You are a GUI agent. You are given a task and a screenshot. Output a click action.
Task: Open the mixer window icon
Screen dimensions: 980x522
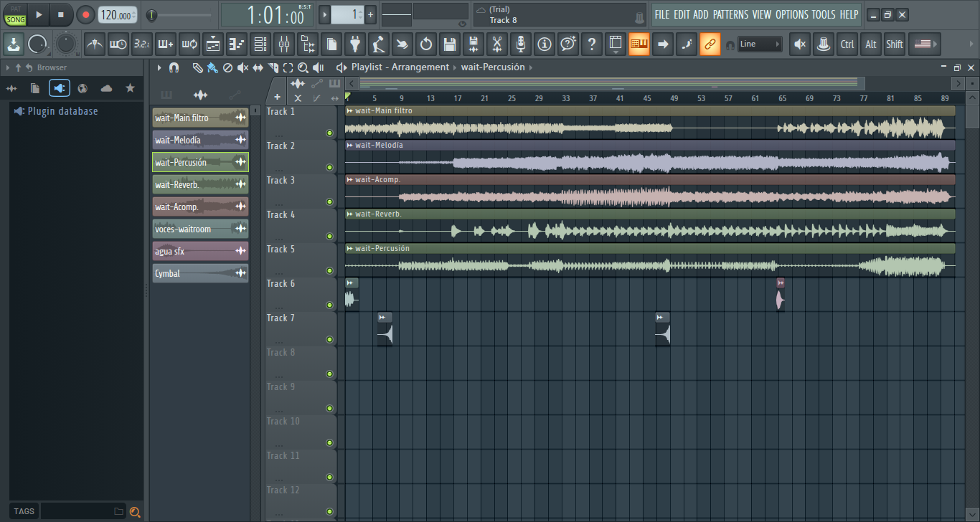[x=283, y=44]
